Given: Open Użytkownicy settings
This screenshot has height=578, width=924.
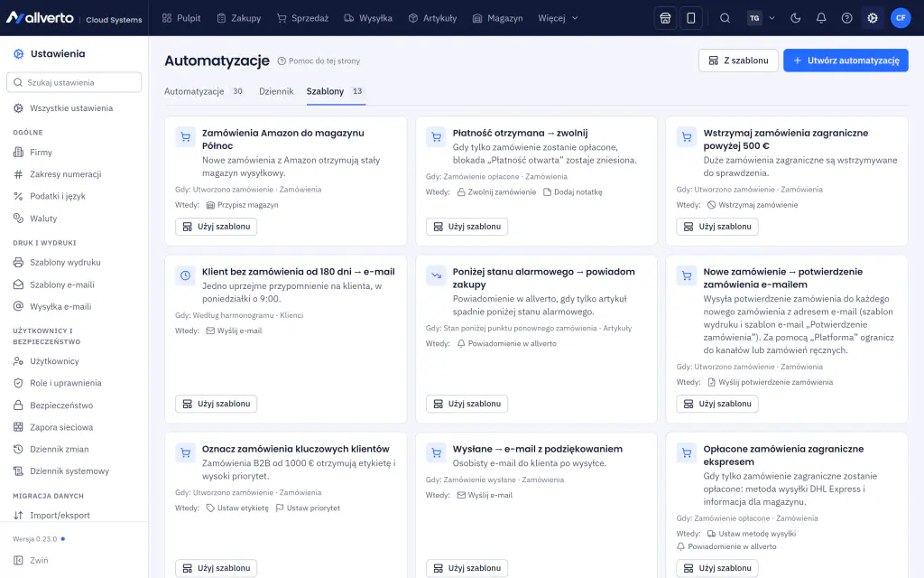Looking at the screenshot, I should [x=74, y=361].
